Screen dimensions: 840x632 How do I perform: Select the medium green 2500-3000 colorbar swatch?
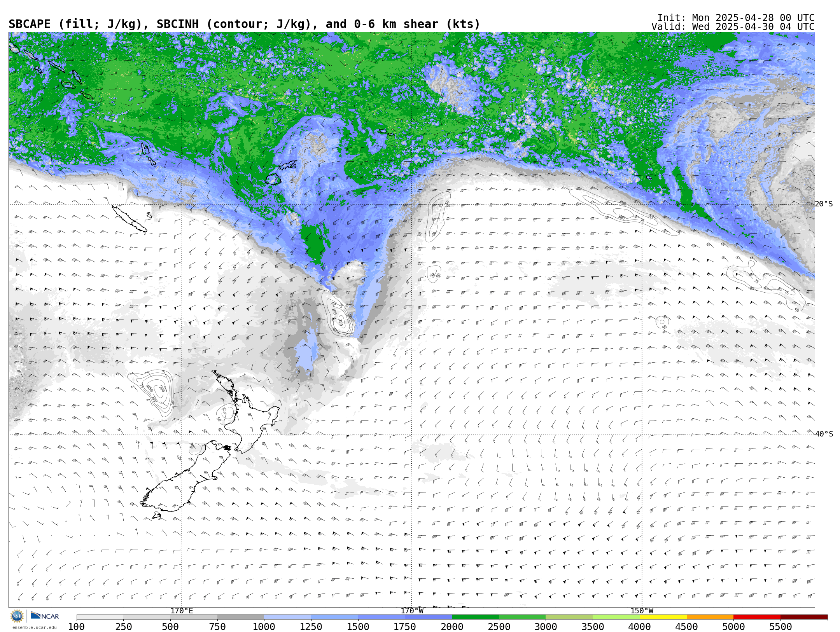point(522,617)
